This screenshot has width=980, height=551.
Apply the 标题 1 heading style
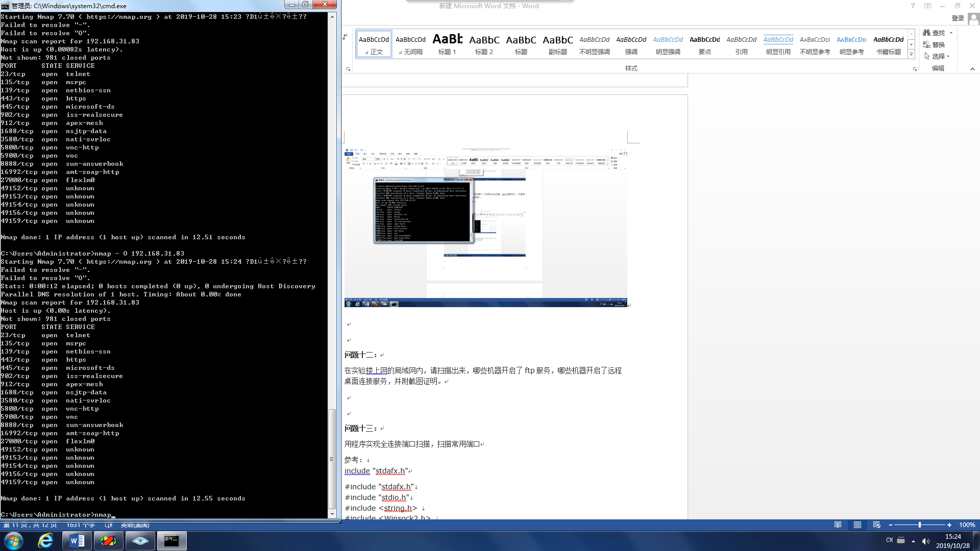[x=447, y=44]
